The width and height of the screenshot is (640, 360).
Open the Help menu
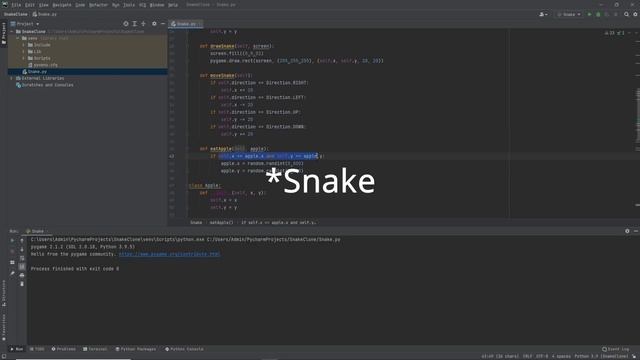(x=173, y=5)
